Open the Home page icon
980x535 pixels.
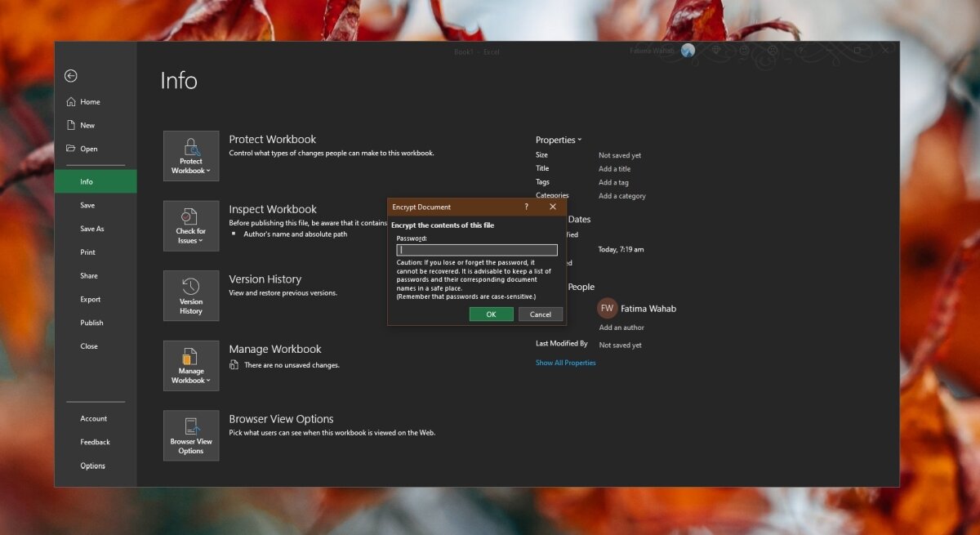(71, 102)
